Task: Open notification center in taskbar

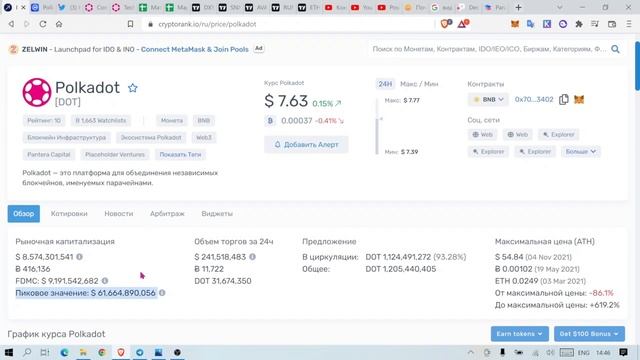Action: (623, 352)
